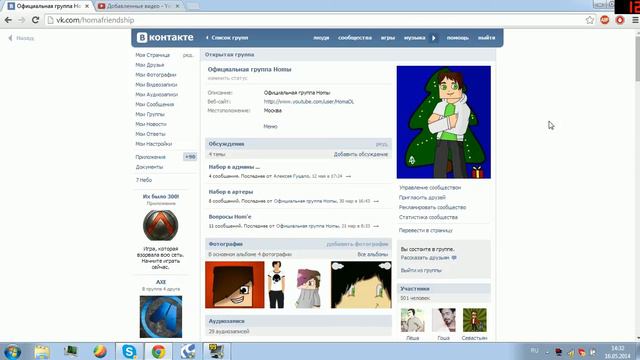Click изменить статус under the group name
The width and height of the screenshot is (640, 360).
pyautogui.click(x=227, y=78)
